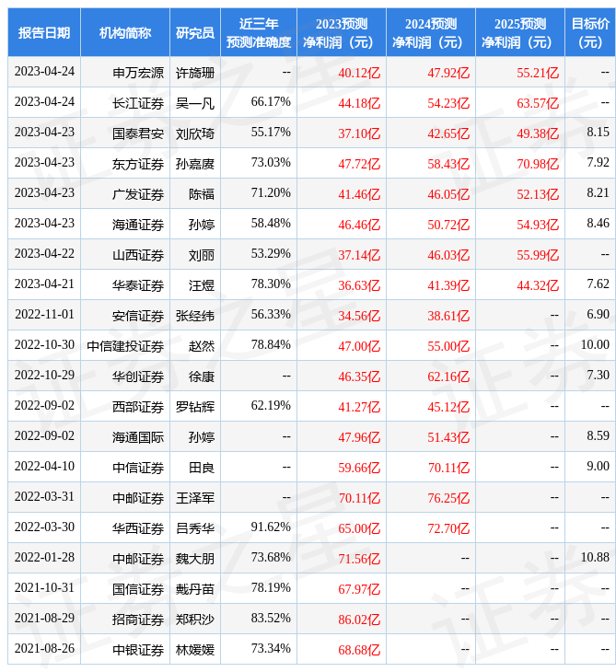The image size is (616, 672).
Task: Click report date 2022-11-01
Action: 44,314
